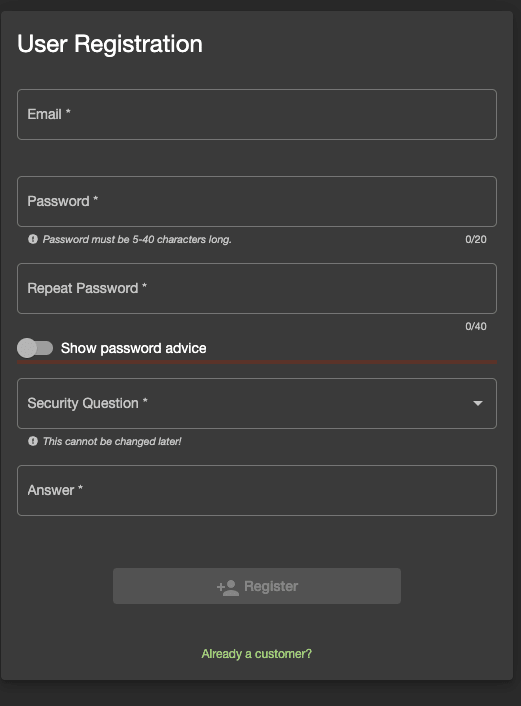Expand the Security Question dropdown arrow

[x=478, y=403]
